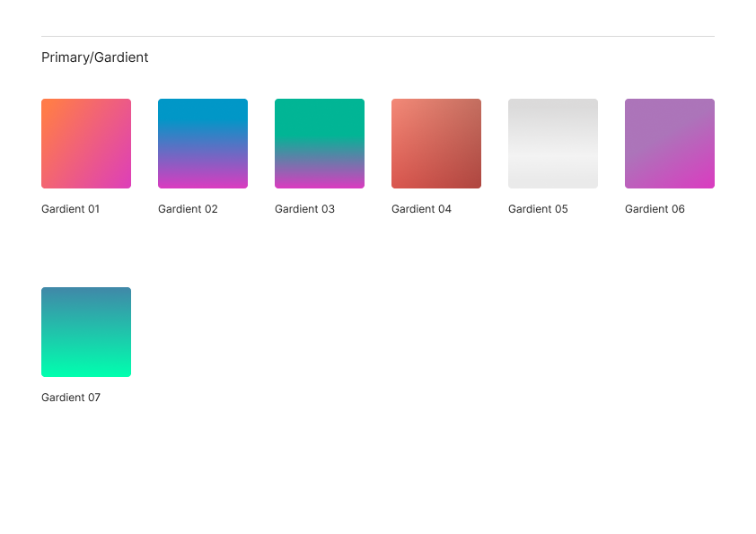The width and height of the screenshot is (756, 534).
Task: Pick the Gardient 03 green-to-purple swatch
Action: point(320,144)
